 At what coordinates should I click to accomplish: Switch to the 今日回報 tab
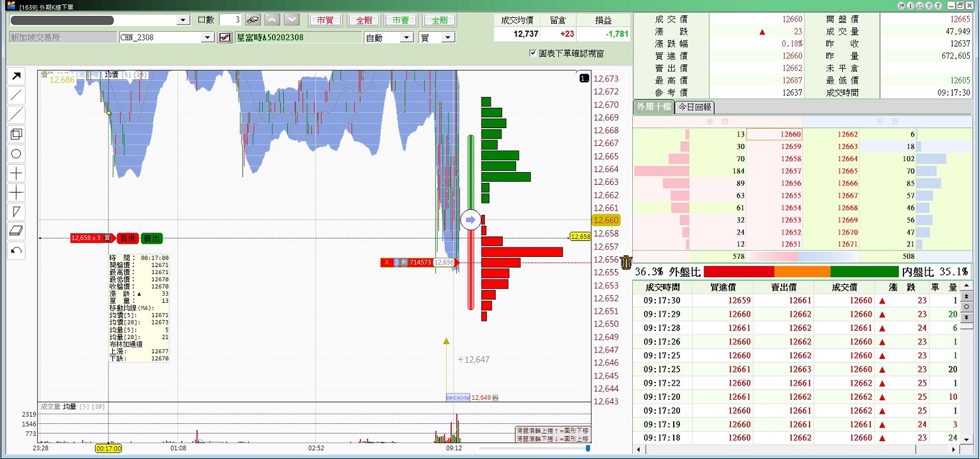click(x=695, y=107)
